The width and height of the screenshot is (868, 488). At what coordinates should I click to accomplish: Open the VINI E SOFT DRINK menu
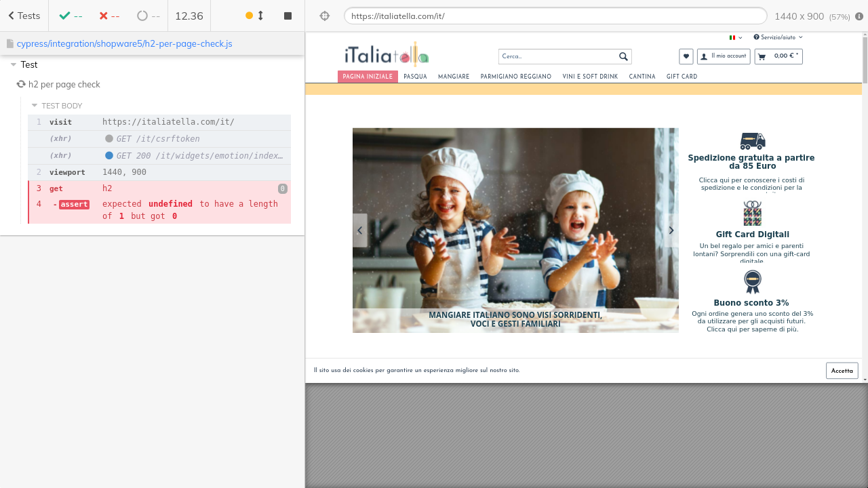point(590,77)
